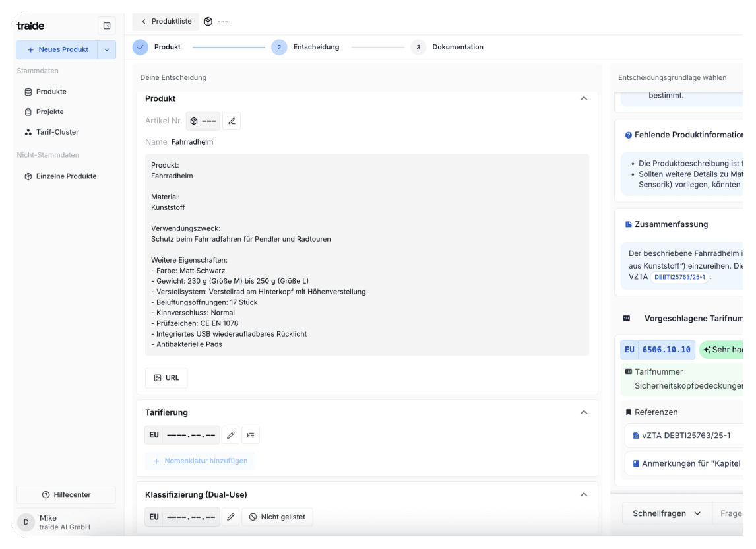Open the Schnellfragen dropdown

tap(666, 512)
